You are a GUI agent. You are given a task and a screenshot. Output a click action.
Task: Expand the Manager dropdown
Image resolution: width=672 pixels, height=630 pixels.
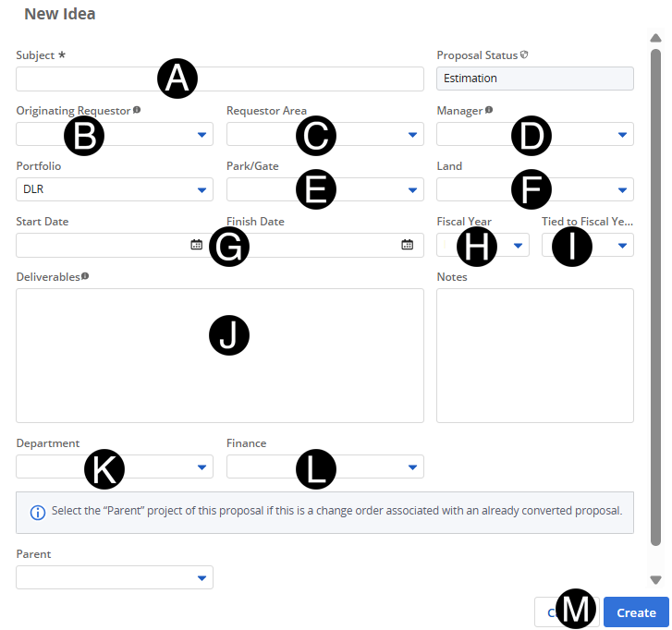tap(622, 135)
